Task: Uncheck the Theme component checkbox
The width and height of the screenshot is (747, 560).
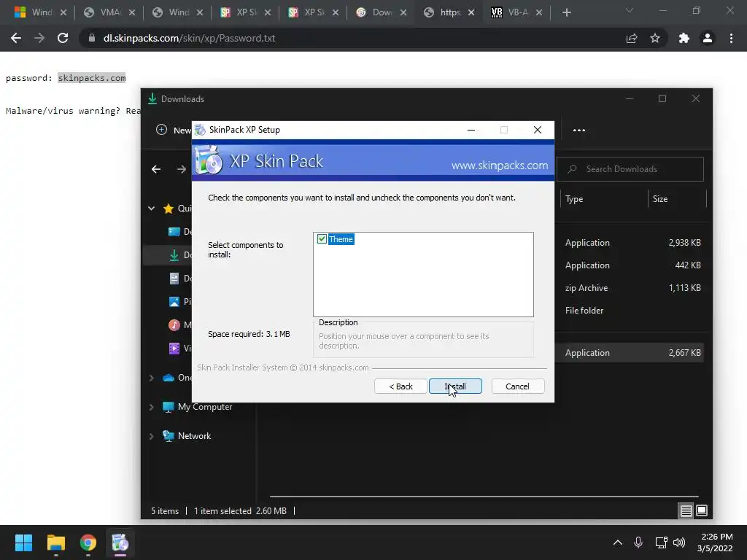Action: pyautogui.click(x=322, y=239)
